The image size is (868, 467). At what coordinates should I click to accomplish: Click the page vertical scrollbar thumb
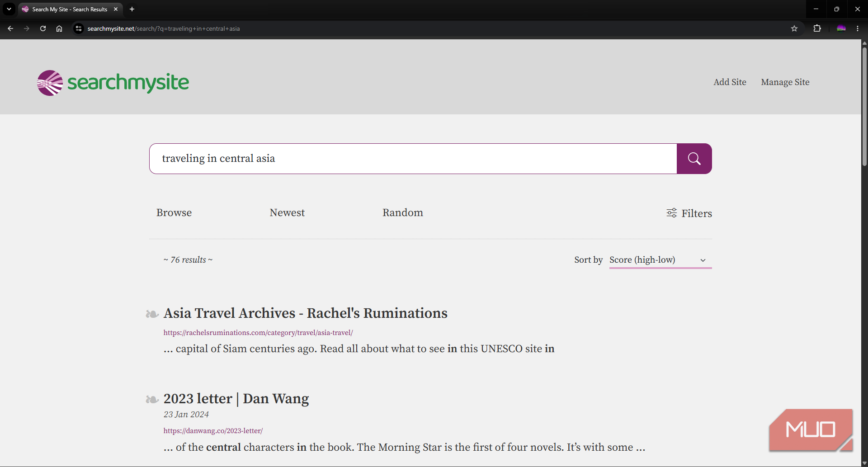(x=864, y=106)
